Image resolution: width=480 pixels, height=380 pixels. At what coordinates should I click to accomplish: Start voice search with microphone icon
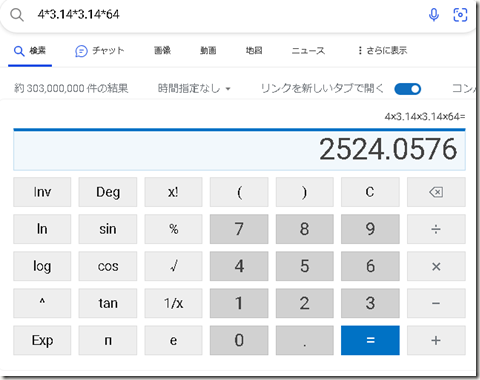point(434,15)
